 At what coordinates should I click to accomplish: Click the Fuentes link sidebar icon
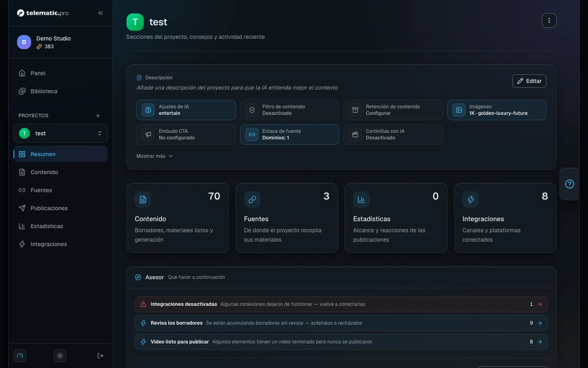coord(22,190)
